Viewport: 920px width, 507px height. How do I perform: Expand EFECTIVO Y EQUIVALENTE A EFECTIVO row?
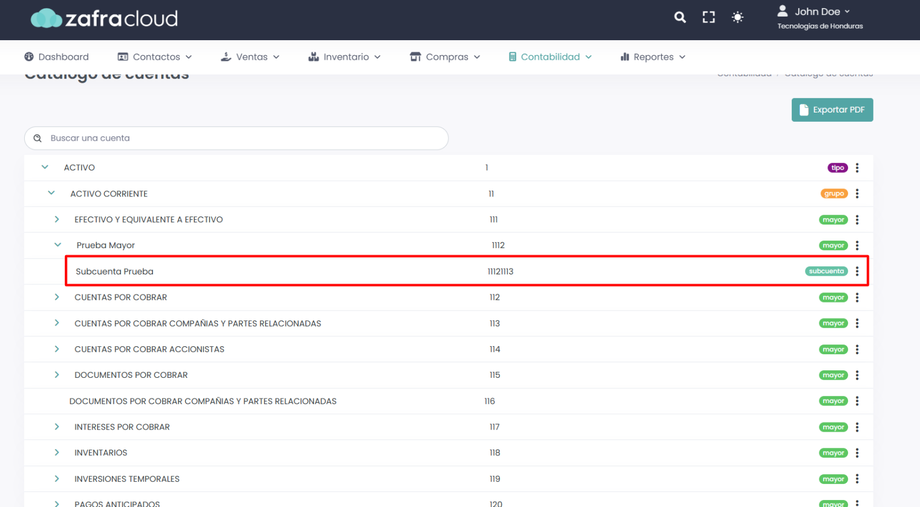coord(57,220)
